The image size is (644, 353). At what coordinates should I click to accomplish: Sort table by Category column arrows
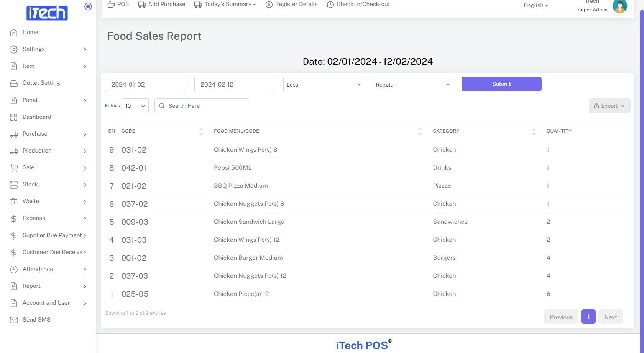[534, 131]
